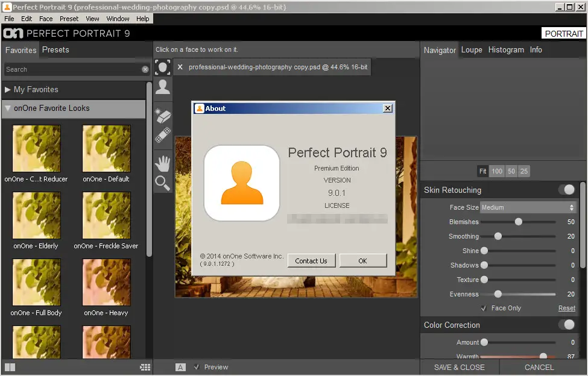588x376 pixels.
Task: Select the bandage blemish removal tool
Action: [163, 135]
